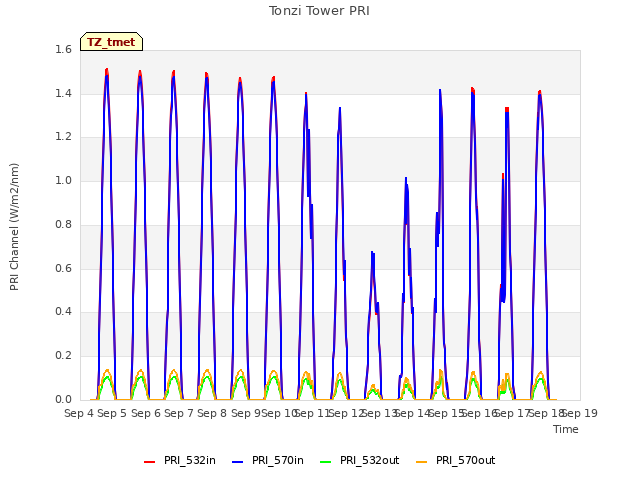
Task: Click the green PRI_532out legend swatch
Action: tap(325, 461)
